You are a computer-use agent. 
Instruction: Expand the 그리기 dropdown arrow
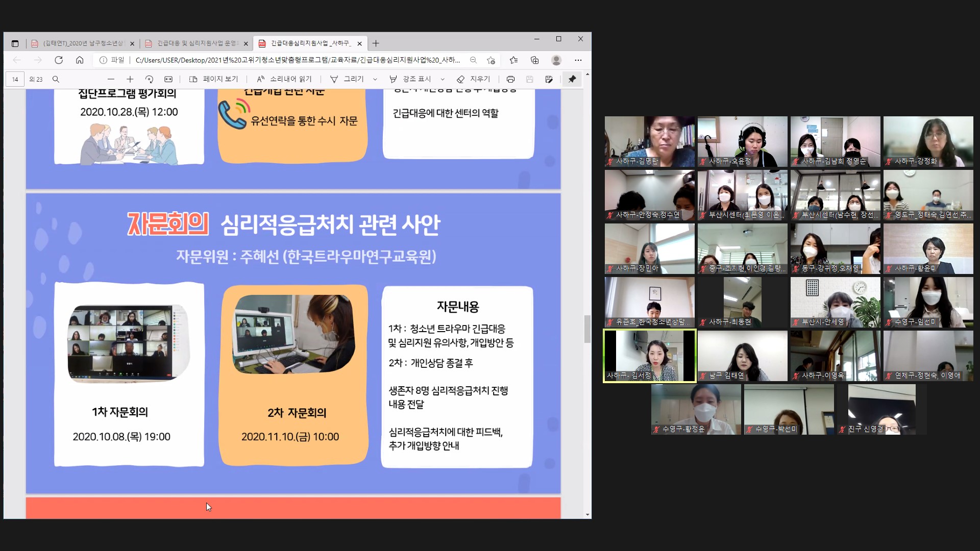[375, 79]
